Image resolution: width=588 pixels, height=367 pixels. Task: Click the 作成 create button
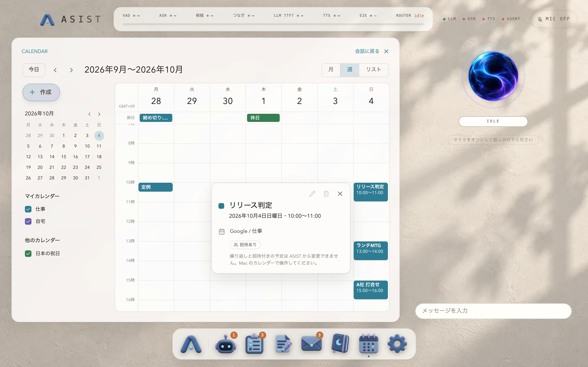(x=41, y=92)
